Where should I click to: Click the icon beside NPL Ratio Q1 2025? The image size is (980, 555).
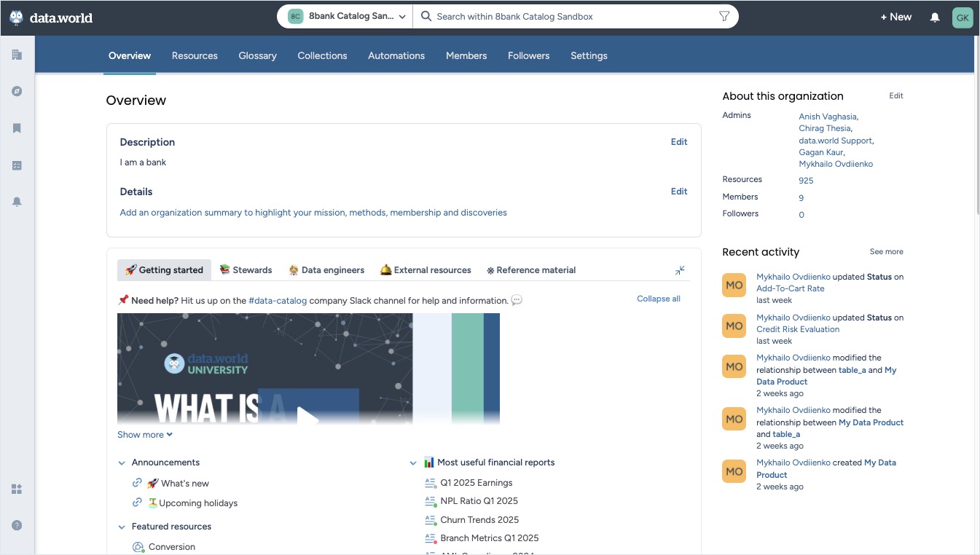430,501
